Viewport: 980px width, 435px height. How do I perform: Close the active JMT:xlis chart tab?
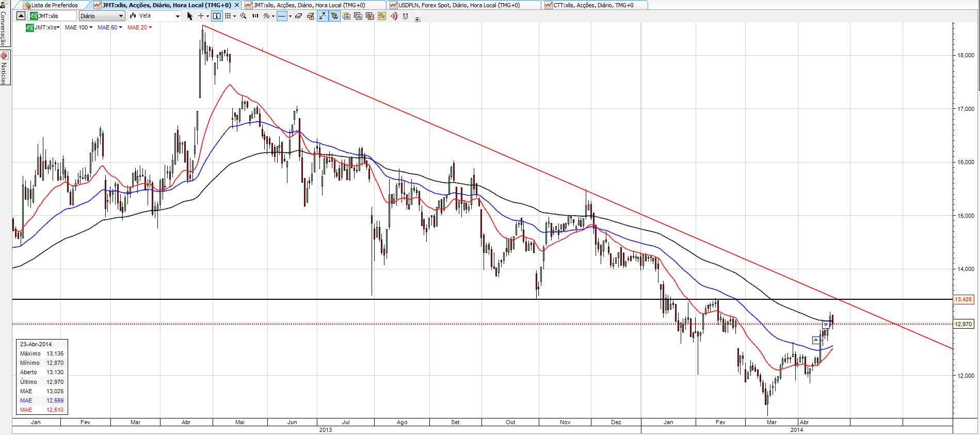[237, 5]
